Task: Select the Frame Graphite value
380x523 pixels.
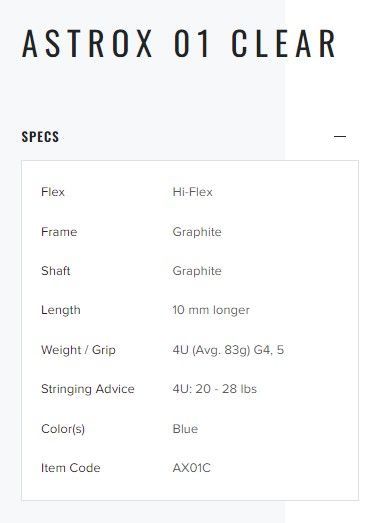Action: click(x=197, y=232)
